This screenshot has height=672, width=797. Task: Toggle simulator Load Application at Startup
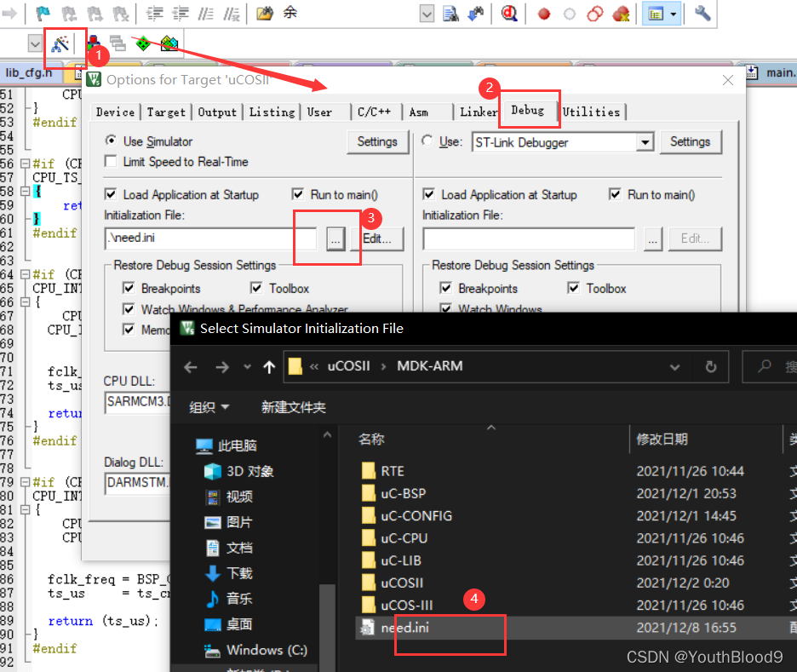tap(111, 194)
